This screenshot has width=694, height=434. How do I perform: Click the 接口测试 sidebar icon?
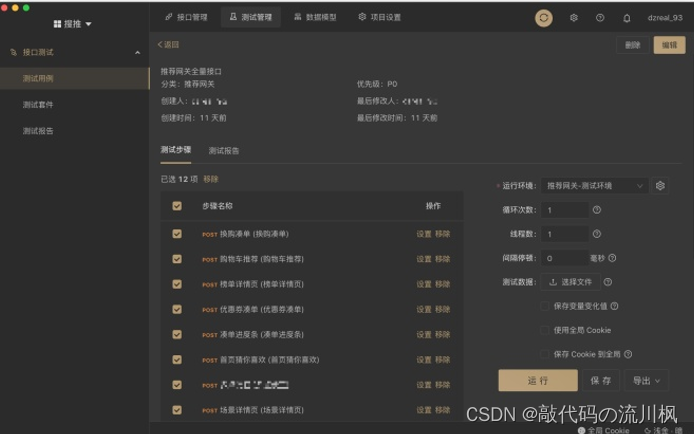coord(13,52)
